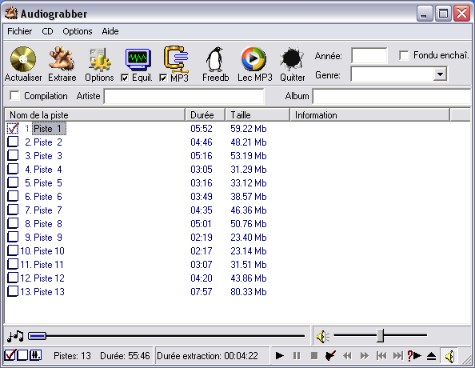Click the Durée extraction: 00:04:22 status
475x368 pixels.
[x=207, y=356]
